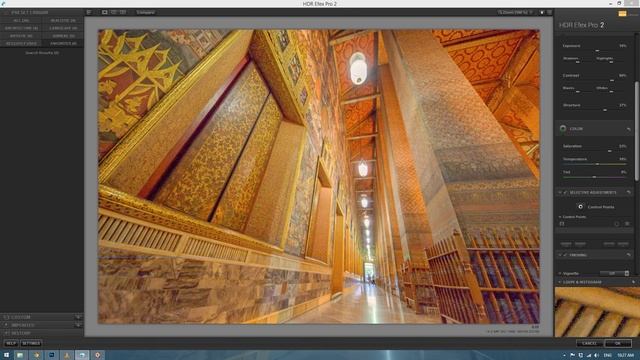Viewport: 640px width, 360px height.
Task: Open the Zoom level dropdown
Action: click(x=515, y=12)
